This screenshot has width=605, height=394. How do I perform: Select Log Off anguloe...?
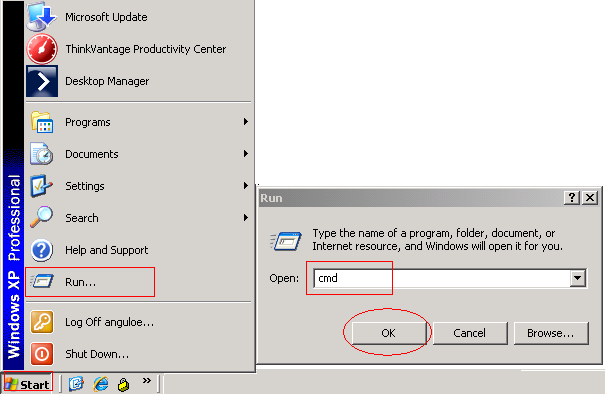coord(139,322)
